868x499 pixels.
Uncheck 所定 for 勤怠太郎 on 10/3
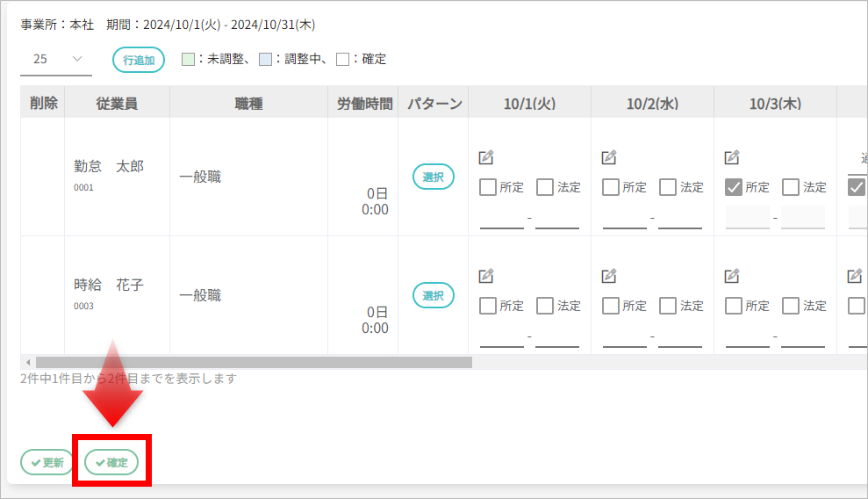734,187
